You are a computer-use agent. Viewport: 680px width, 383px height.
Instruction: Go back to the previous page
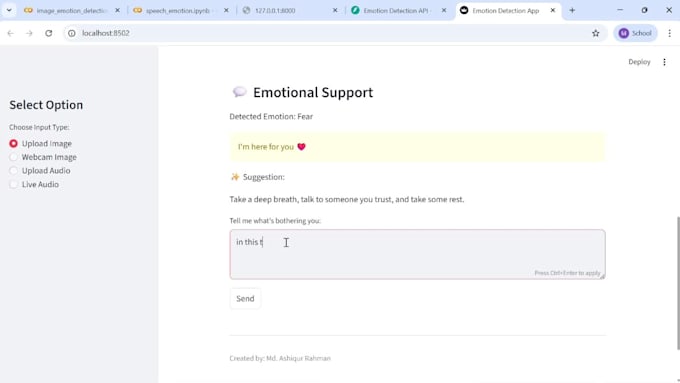(10, 33)
